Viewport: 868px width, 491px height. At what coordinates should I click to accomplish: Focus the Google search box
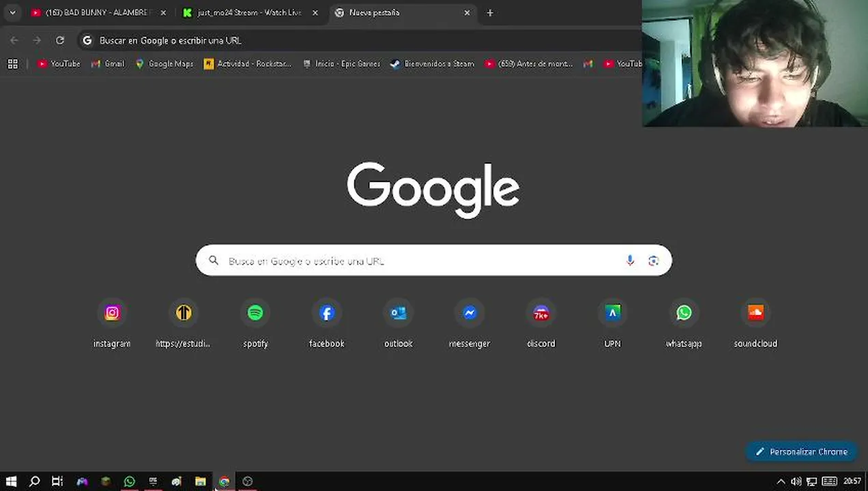tap(434, 261)
